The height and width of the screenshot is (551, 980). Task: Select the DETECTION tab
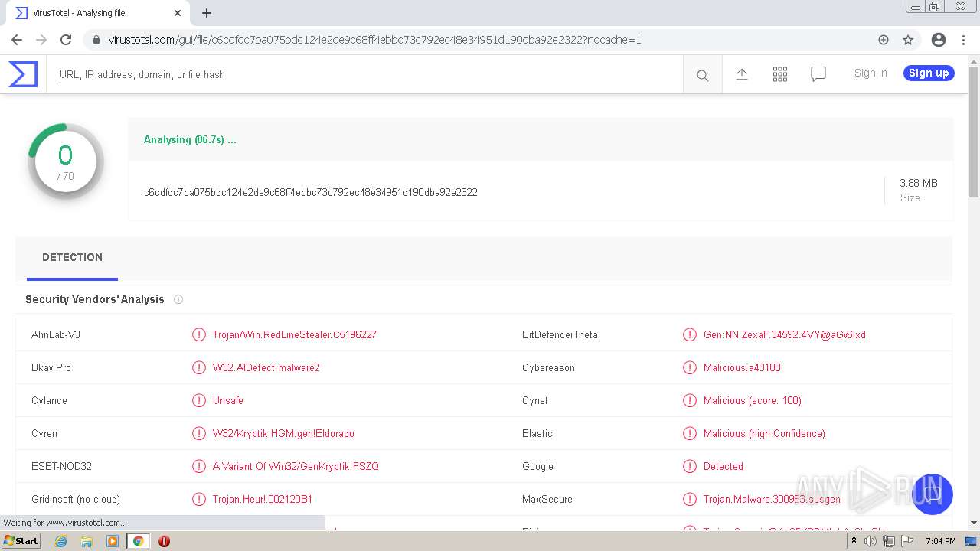pyautogui.click(x=72, y=258)
